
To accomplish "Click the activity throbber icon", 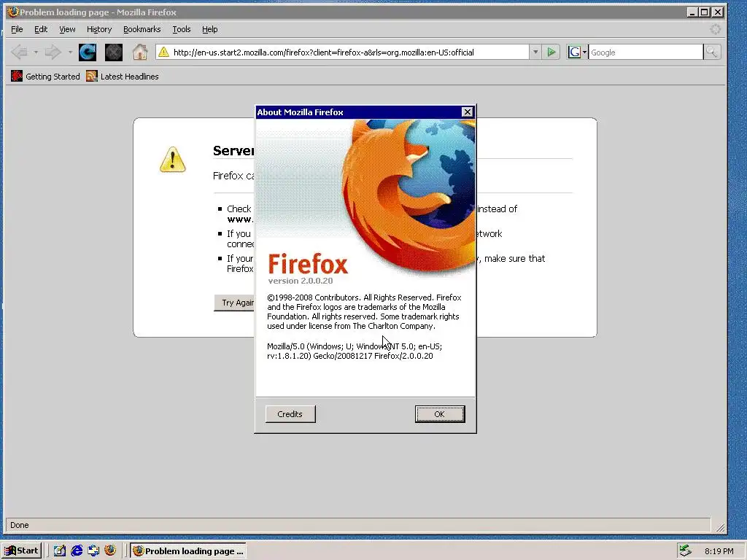I will click(x=715, y=29).
